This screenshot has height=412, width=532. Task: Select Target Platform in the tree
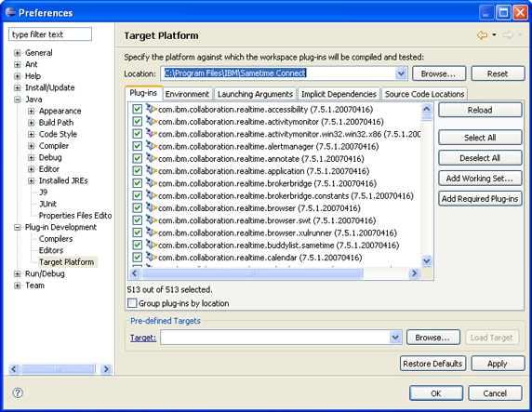pyautogui.click(x=67, y=262)
